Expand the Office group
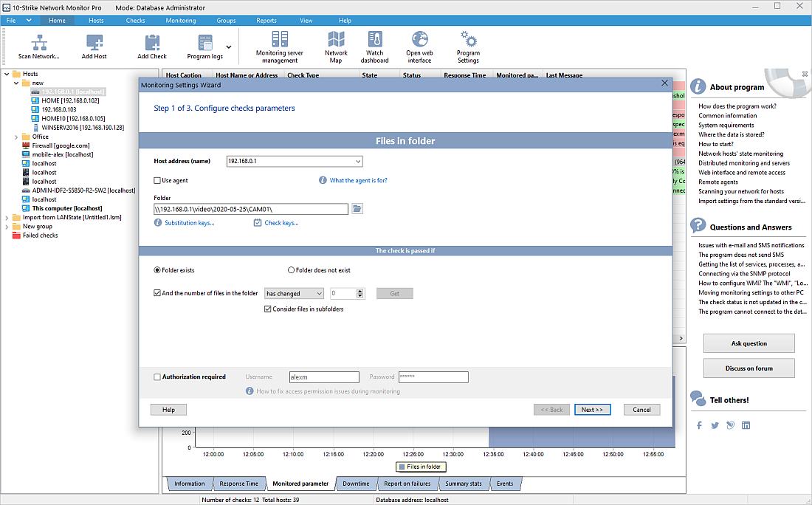Viewport: 812px width, 505px height. coord(16,137)
